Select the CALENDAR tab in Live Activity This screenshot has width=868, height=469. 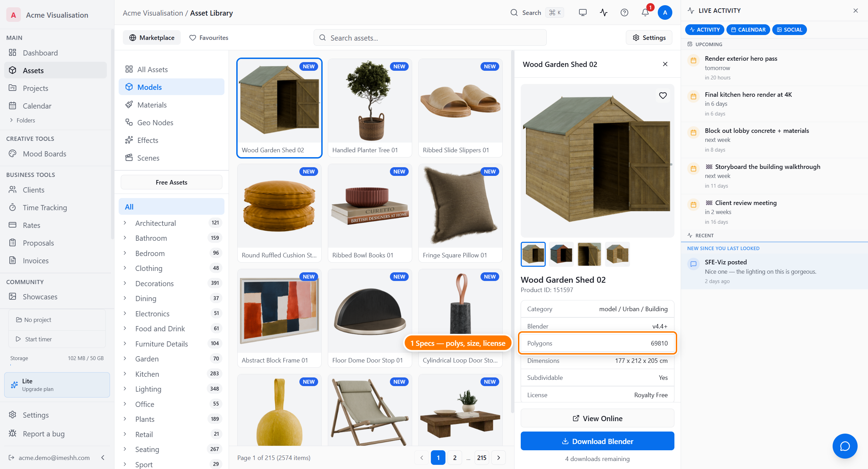(748, 29)
